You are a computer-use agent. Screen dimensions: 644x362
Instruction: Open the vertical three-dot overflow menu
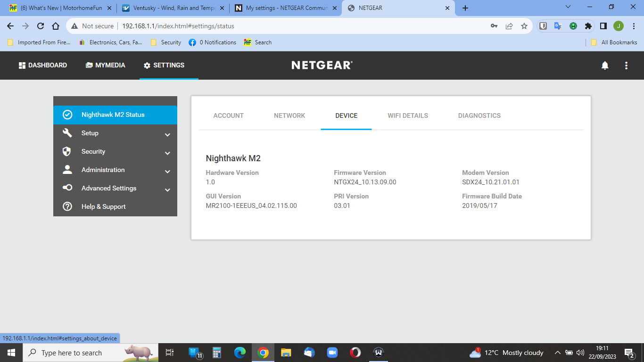click(627, 65)
